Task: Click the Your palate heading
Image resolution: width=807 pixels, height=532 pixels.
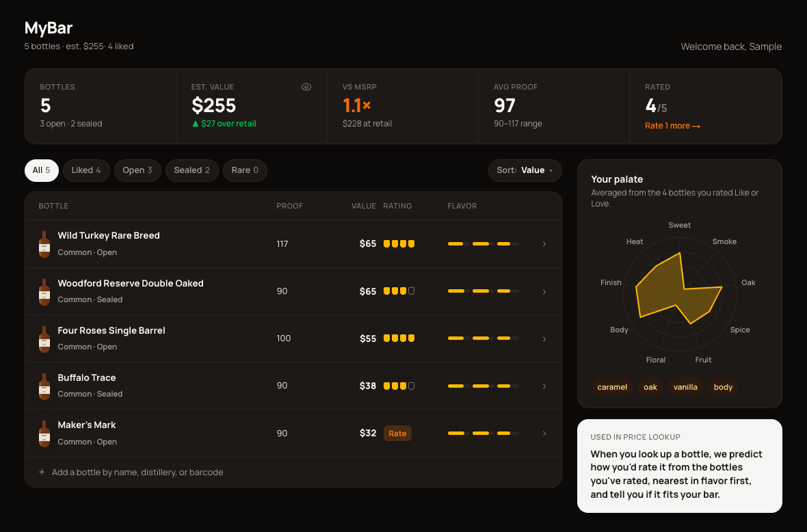Action: click(x=617, y=179)
